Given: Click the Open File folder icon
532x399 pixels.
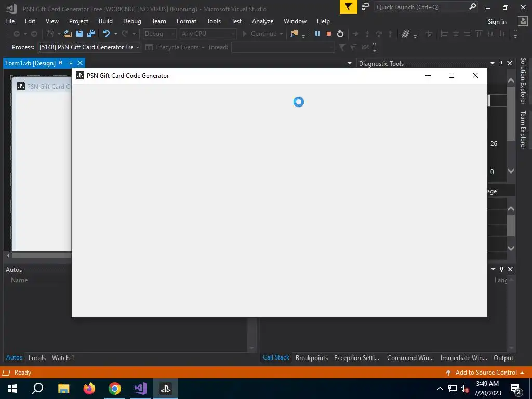Looking at the screenshot, I should click(x=68, y=34).
